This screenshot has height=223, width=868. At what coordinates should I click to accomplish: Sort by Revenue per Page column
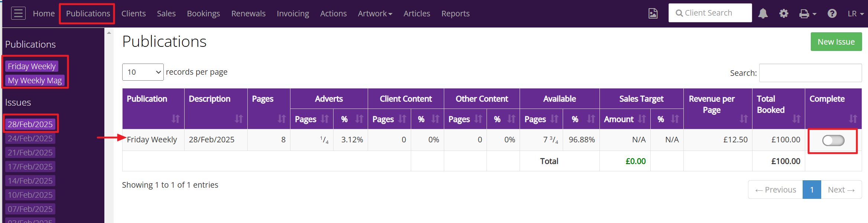(744, 119)
